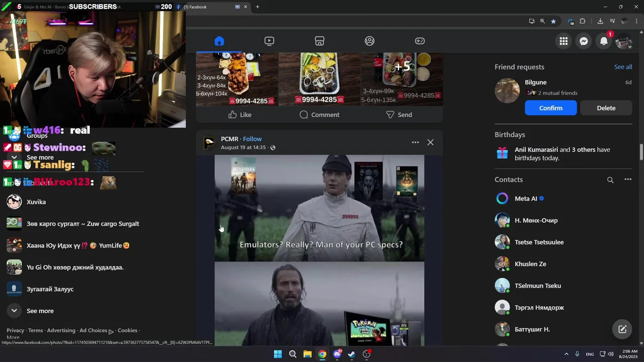Open the PCMR post options three-dot menu
This screenshot has width=644, height=362.
click(415, 142)
